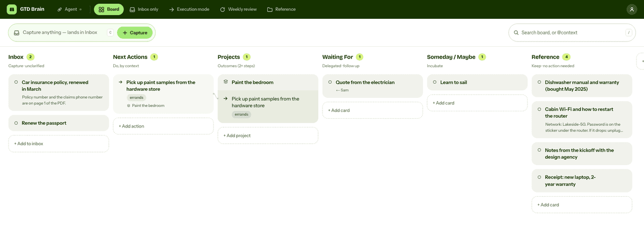Switch to Inbox only view
644x242 pixels.
point(144,9)
